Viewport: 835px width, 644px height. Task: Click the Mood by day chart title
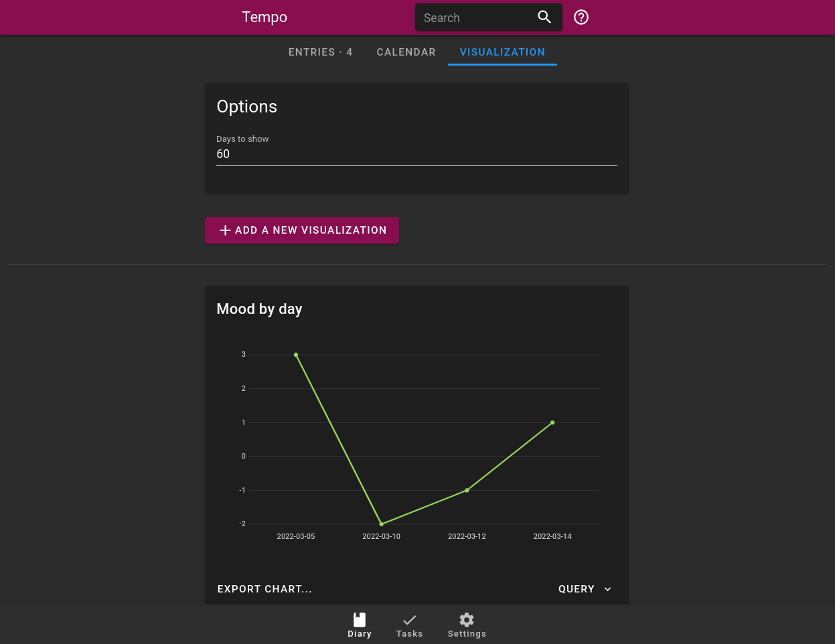260,309
